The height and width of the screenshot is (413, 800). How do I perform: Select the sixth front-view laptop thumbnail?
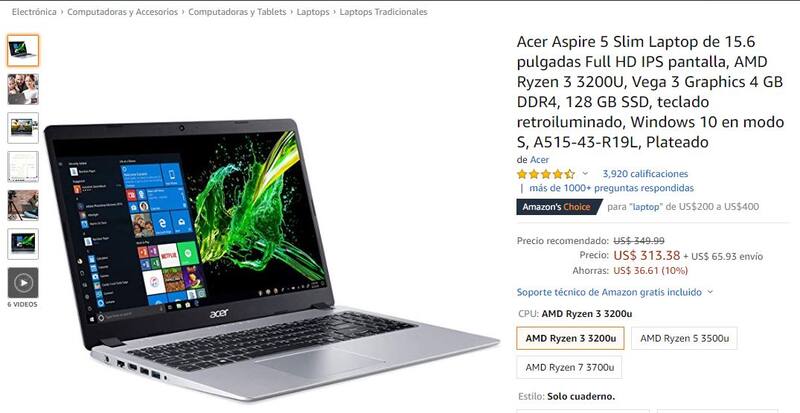point(23,244)
